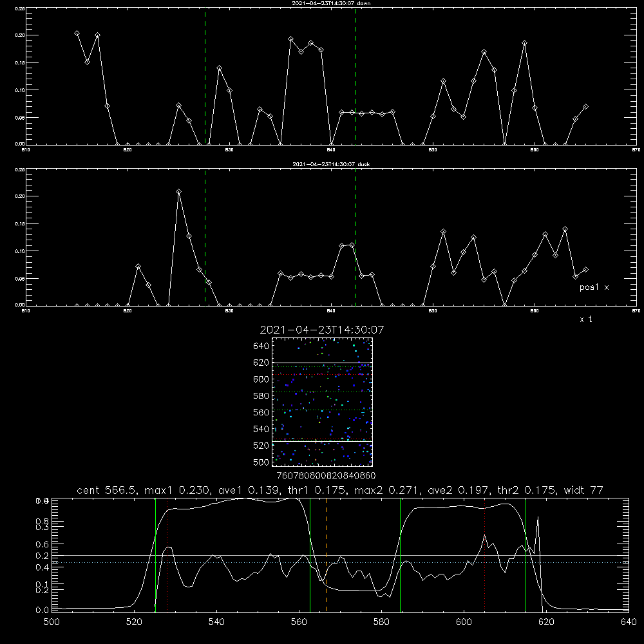This screenshot has width=644, height=644.
Task: Click the tallest diamond peak in the dusk plot
Action: click(x=178, y=192)
